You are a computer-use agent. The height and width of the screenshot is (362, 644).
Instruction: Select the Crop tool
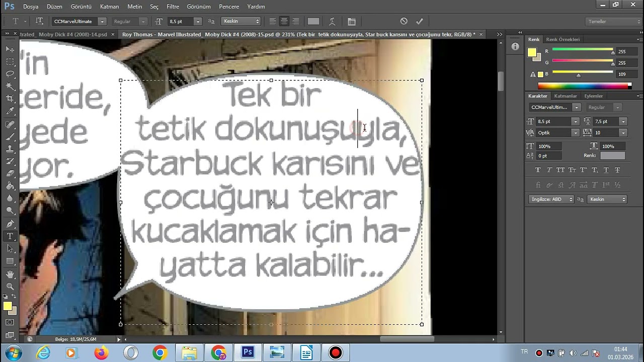[x=10, y=99]
